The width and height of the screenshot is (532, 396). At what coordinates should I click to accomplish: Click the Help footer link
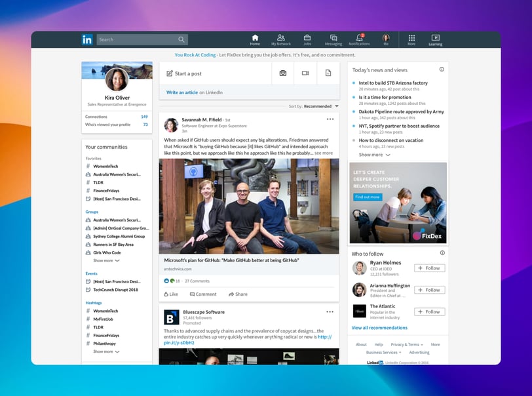(x=378, y=344)
